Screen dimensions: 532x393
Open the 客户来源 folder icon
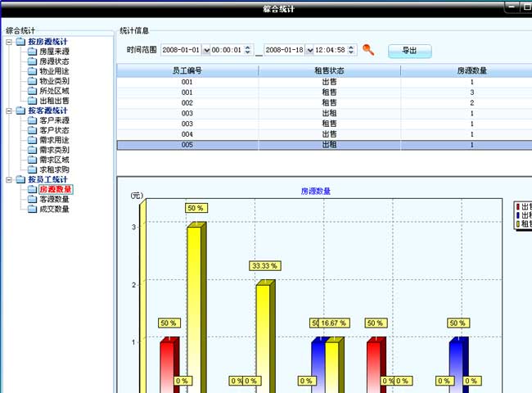[x=32, y=120]
